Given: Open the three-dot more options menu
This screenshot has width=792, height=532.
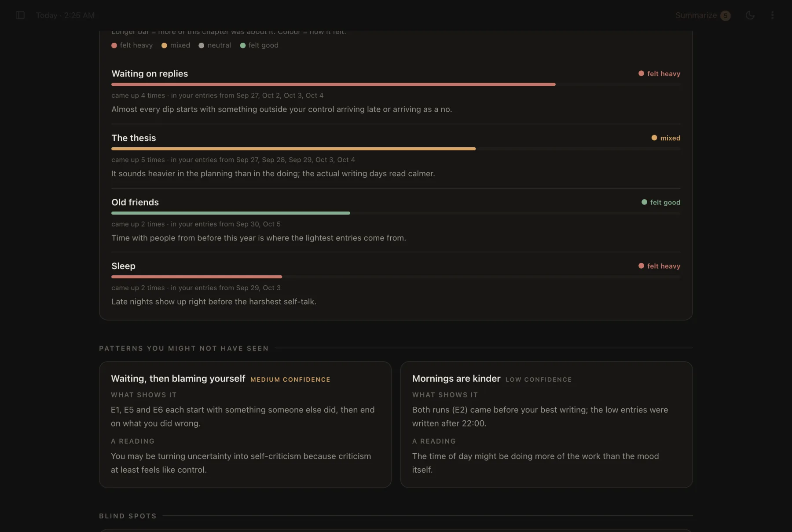Looking at the screenshot, I should click(772, 15).
